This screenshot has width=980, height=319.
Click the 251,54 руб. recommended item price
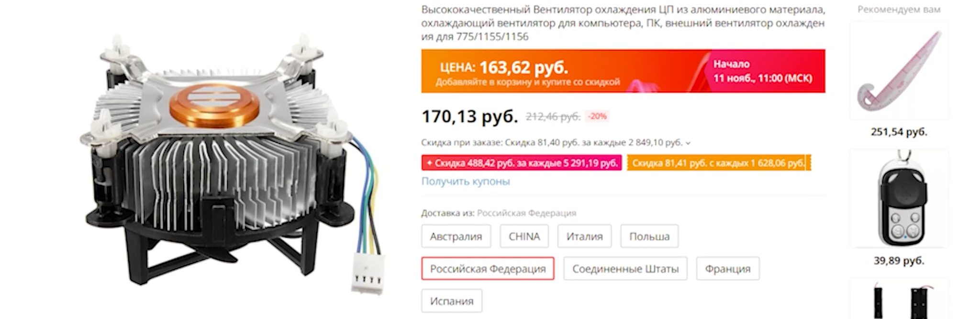(x=899, y=132)
